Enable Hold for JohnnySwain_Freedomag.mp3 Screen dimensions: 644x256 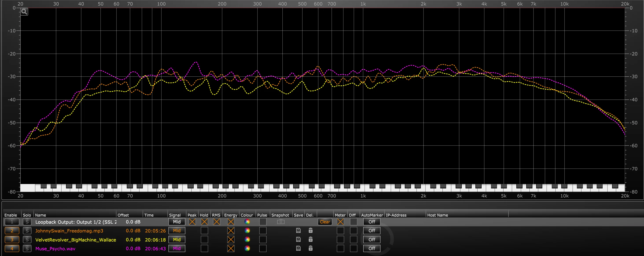click(x=204, y=230)
